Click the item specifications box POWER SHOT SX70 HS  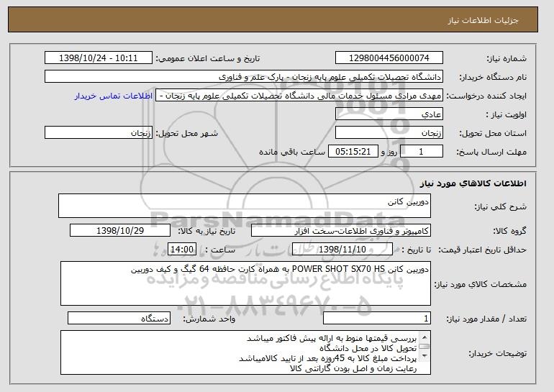[x=245, y=283]
